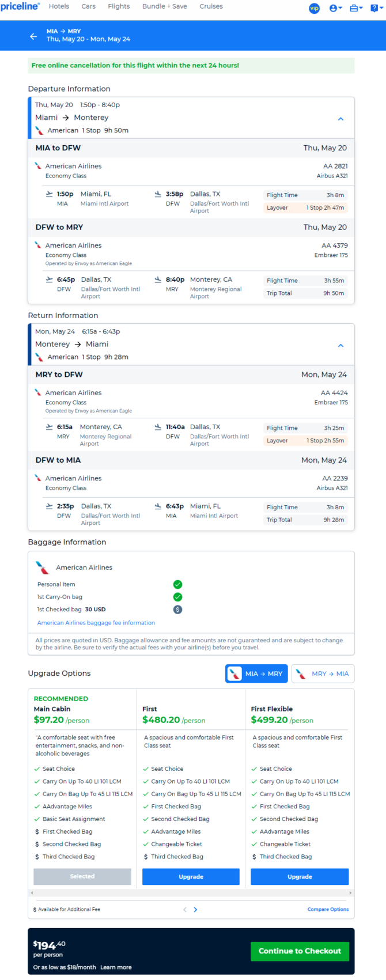The width and height of the screenshot is (386, 980).
Task: Click Upgrade button under First
Action: tap(191, 877)
